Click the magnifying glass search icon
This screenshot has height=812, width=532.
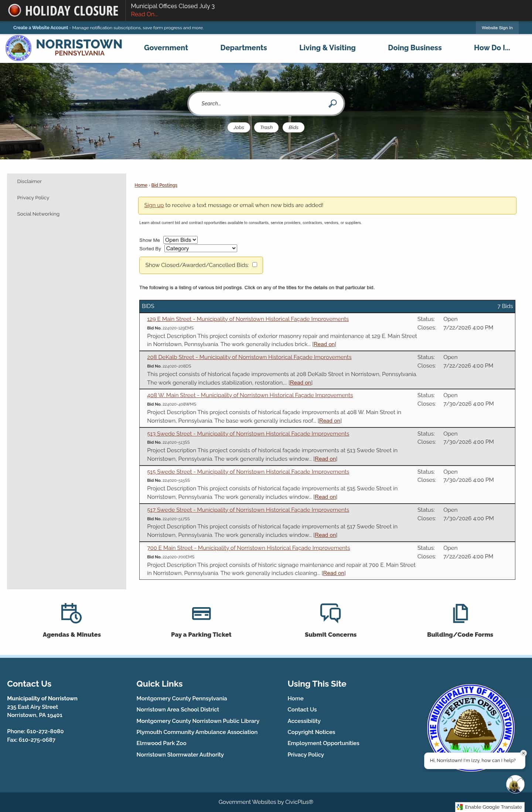pyautogui.click(x=332, y=104)
